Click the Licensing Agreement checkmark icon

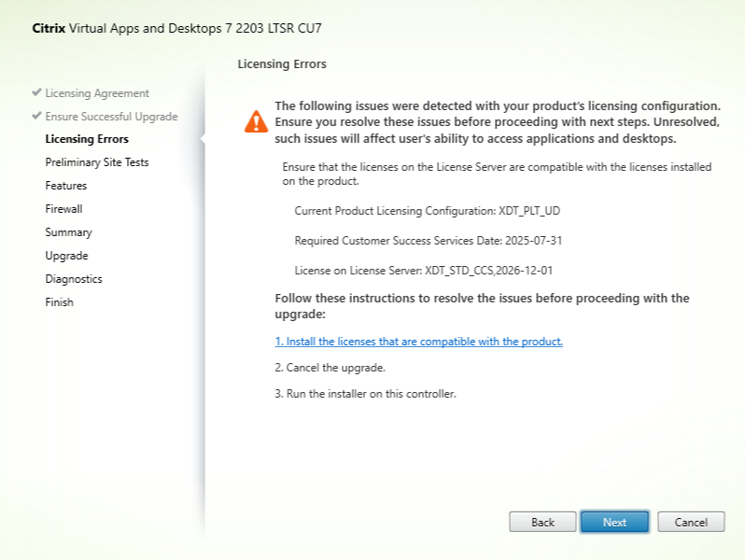[36, 93]
